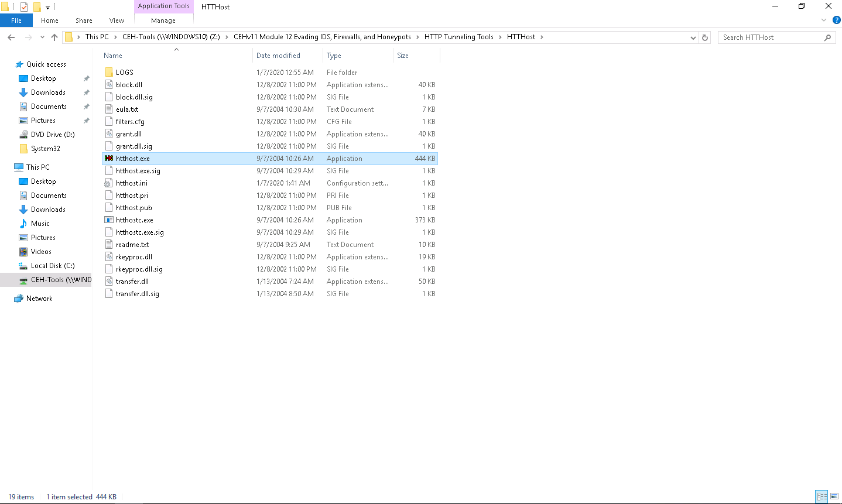842x504 pixels.
Task: Navigate to CEH-Tools (\\WINDOWS10) (Z:) breadcrumb
Action: click(x=171, y=37)
